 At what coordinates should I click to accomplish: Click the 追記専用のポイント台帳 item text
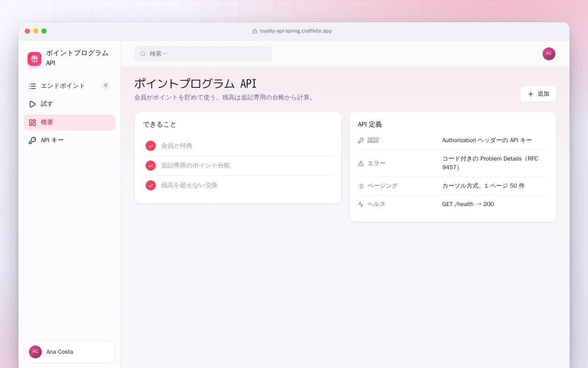196,166
